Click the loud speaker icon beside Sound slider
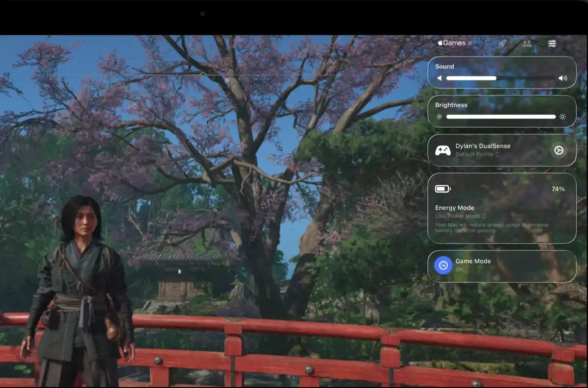 563,78
